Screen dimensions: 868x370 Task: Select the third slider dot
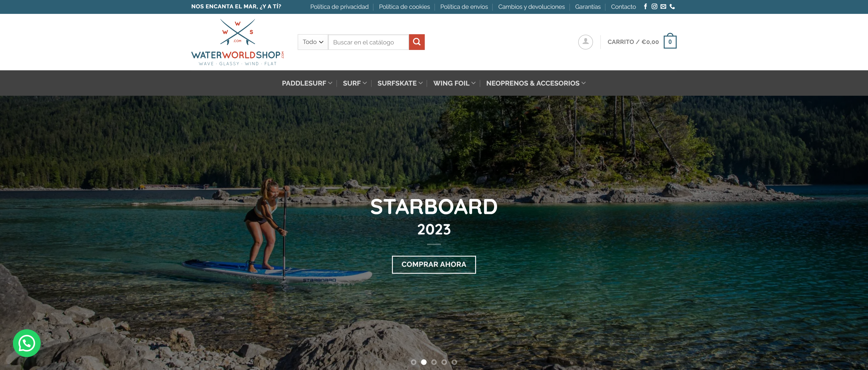click(x=434, y=362)
